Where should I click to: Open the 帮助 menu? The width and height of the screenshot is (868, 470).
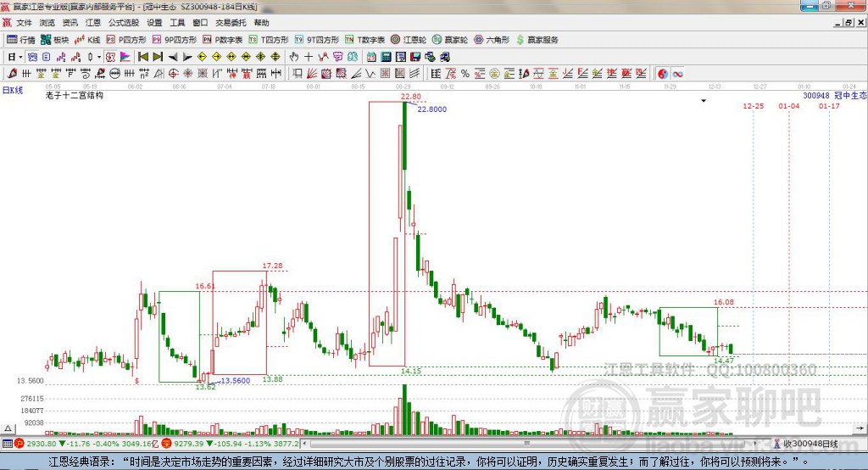pos(261,23)
